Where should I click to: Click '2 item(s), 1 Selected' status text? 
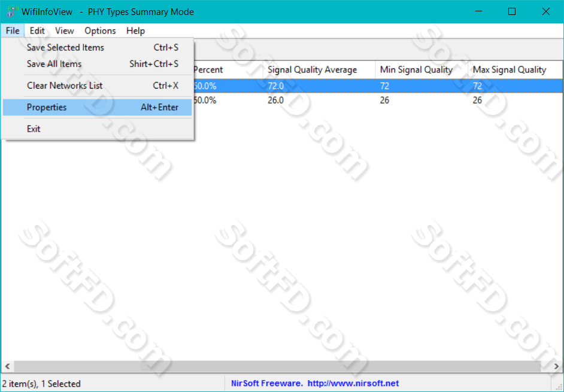41,384
